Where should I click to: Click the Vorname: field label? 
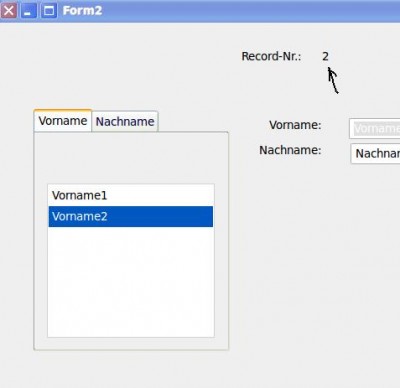click(295, 125)
